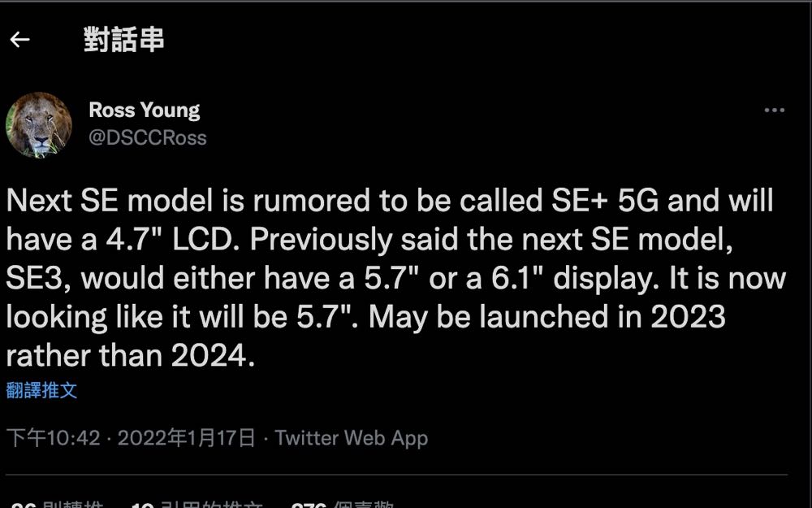Screen dimensions: 812x508
Task: Click the @DSCCRoss handle
Action: 147,137
